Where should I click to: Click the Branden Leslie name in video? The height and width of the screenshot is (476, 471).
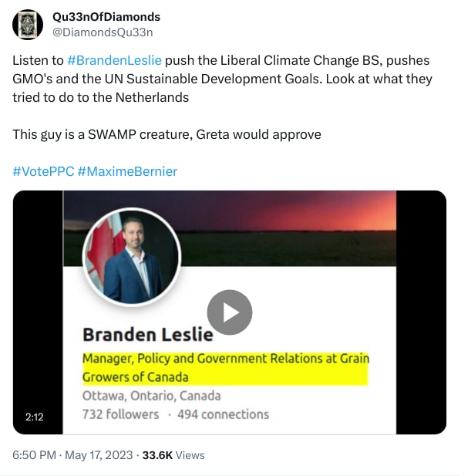point(148,334)
